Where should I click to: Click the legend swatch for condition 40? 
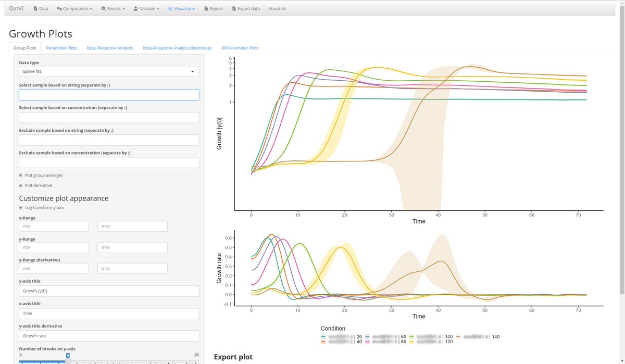pos(324,342)
